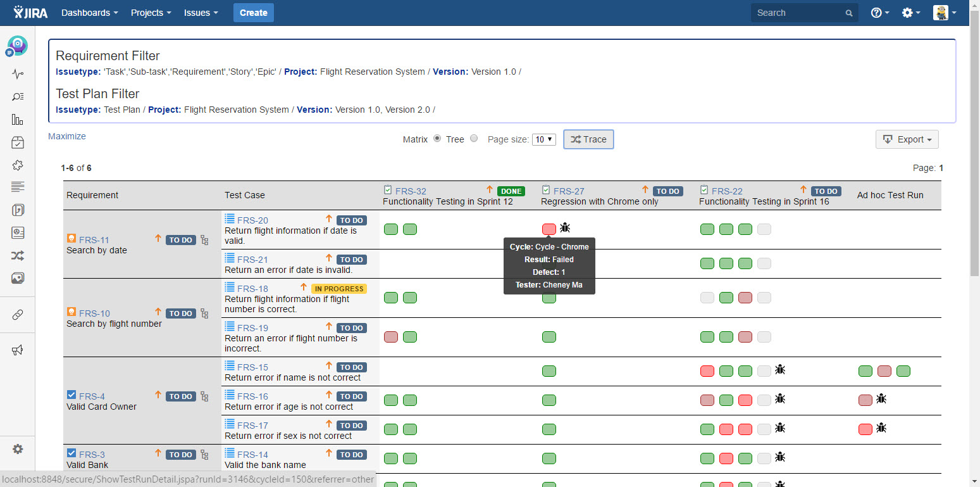Click into the header Search field
Viewport: 980px width, 487px height.
(798, 13)
